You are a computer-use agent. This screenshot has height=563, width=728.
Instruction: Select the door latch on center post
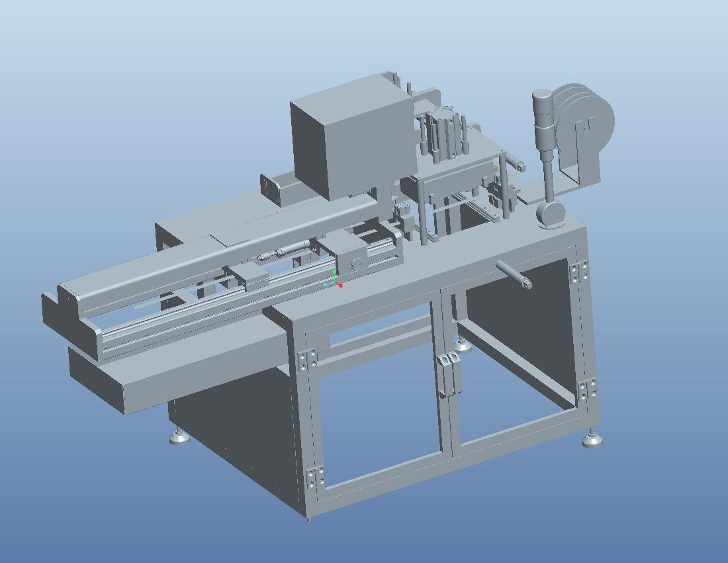[449, 374]
